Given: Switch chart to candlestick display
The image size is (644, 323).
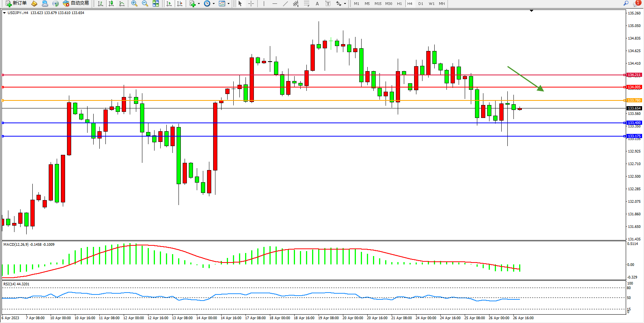Looking at the screenshot, I should pos(111,3).
